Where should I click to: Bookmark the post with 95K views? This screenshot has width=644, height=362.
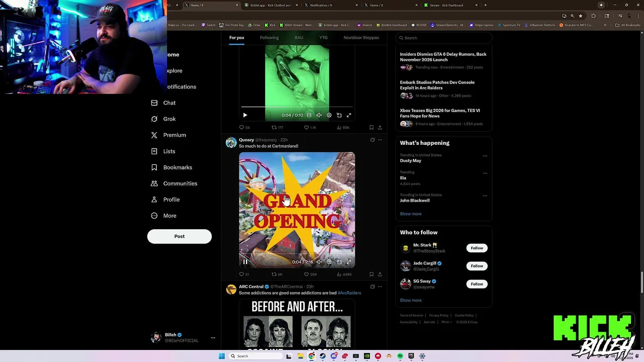point(371,128)
